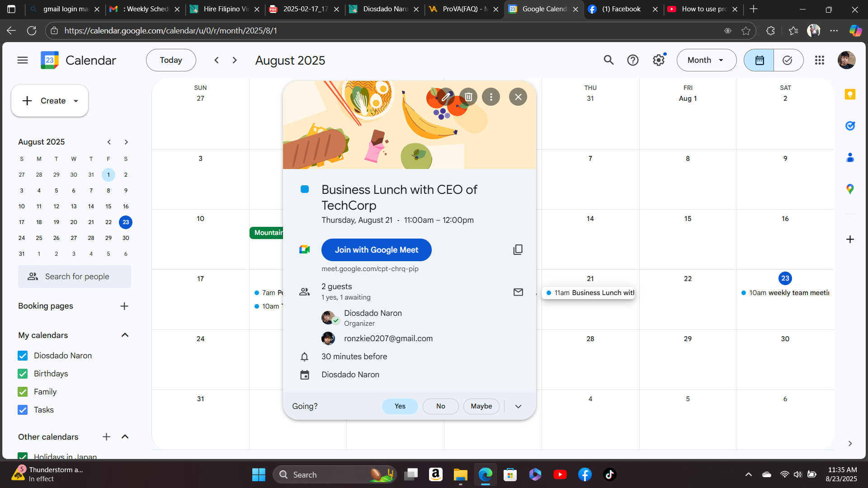Click the Search for people field

[x=77, y=277]
